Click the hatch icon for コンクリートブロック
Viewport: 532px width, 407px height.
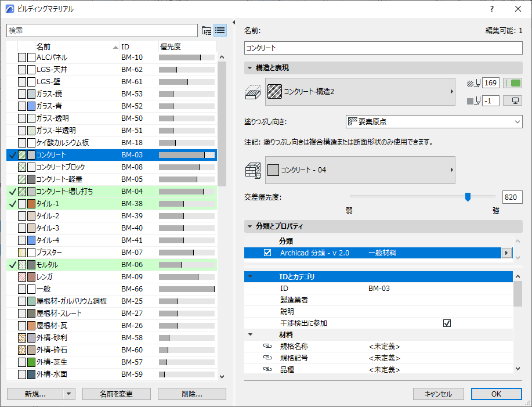[x=22, y=167]
